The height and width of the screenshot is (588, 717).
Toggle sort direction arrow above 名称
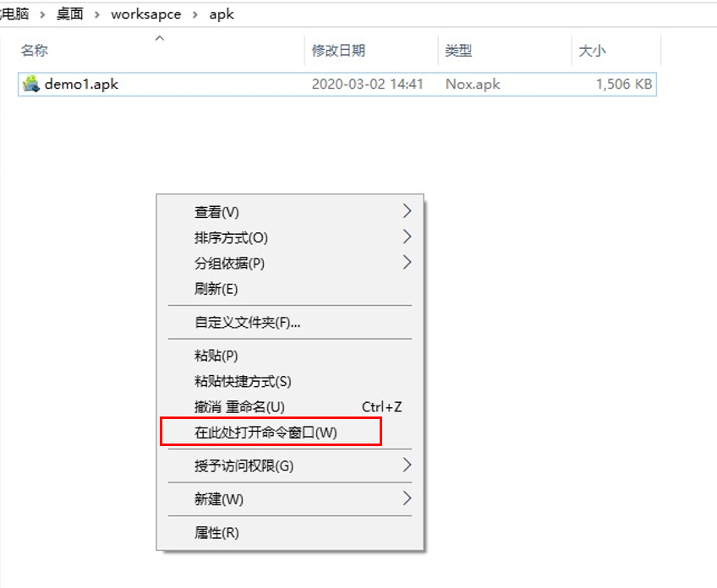tap(160, 38)
